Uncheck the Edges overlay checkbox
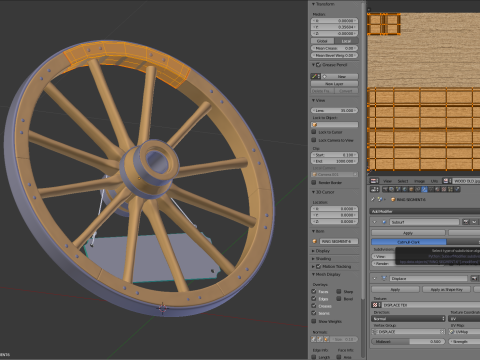Viewport: 480px width, 360px height. point(314,299)
